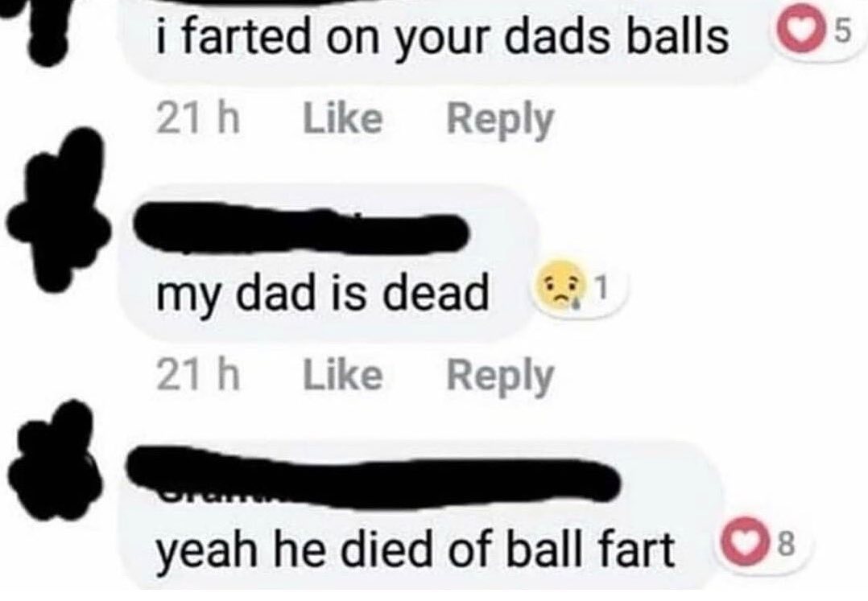Reply to the "my dad is dead" comment

(x=500, y=377)
